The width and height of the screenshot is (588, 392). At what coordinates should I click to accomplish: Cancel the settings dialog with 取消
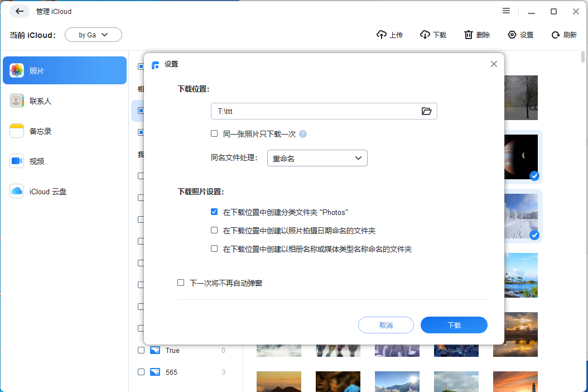385,324
